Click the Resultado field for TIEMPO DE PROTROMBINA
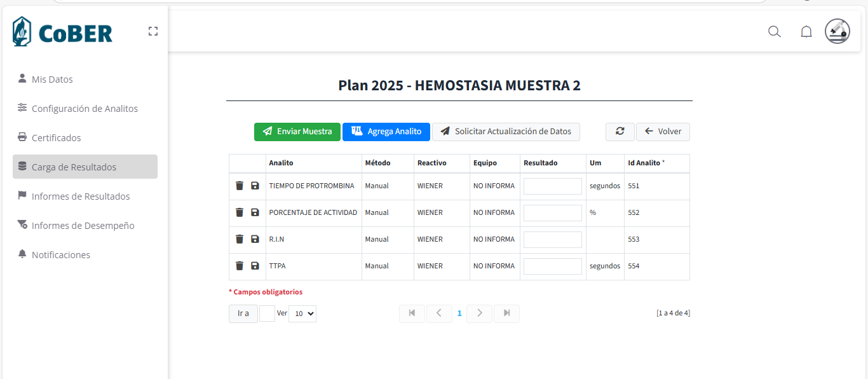Viewport: 868px width, 379px height. point(552,186)
